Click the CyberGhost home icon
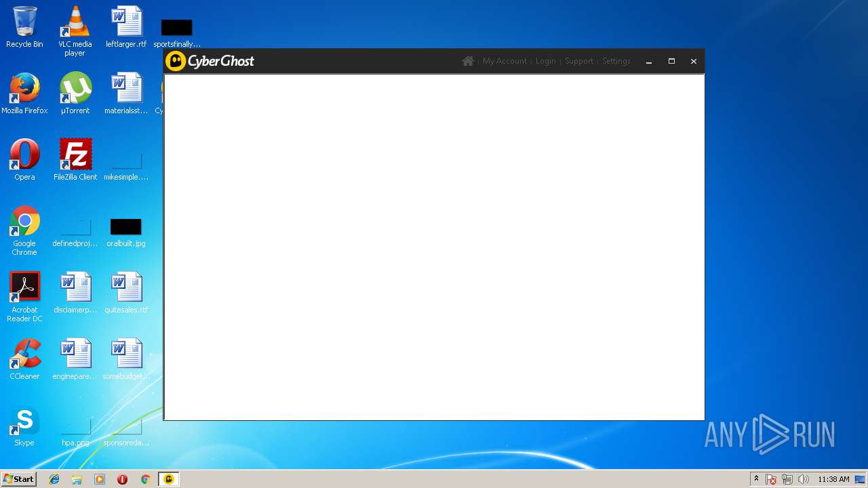The height and width of the screenshot is (488, 868). point(468,61)
